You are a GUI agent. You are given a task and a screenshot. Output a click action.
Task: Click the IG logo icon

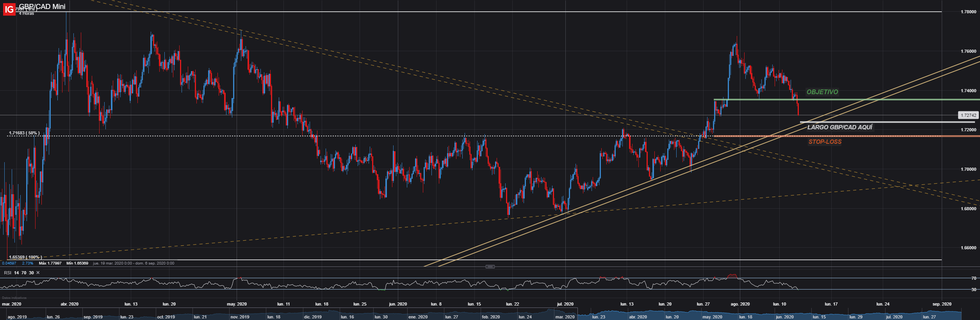[x=9, y=9]
